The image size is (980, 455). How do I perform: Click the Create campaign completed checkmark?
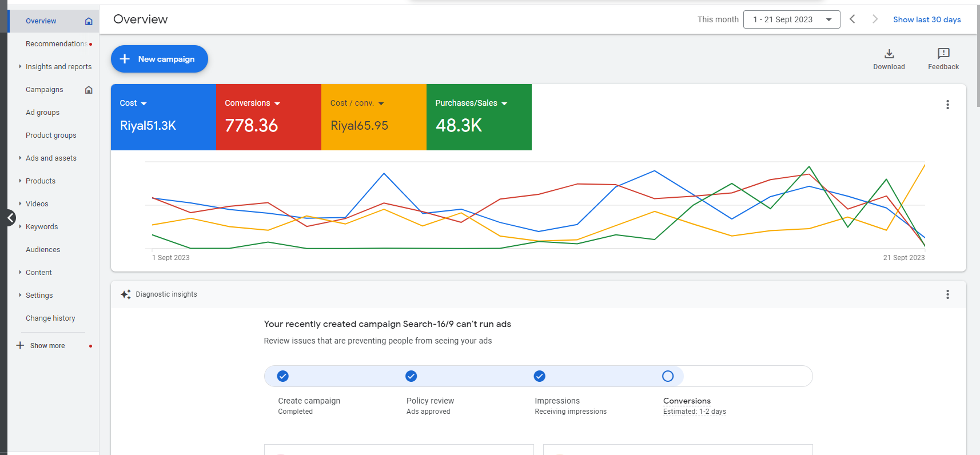point(282,376)
